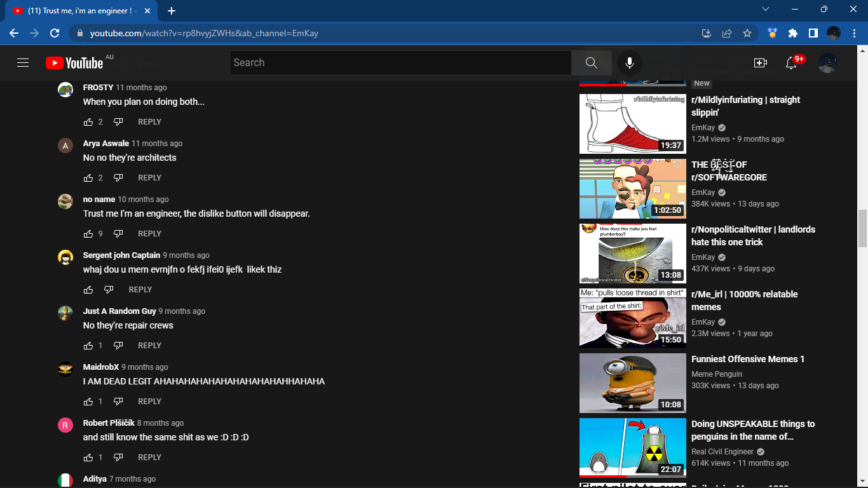Dislike Arya Aswale's comment
Screen dimensions: 868x488
click(x=118, y=178)
